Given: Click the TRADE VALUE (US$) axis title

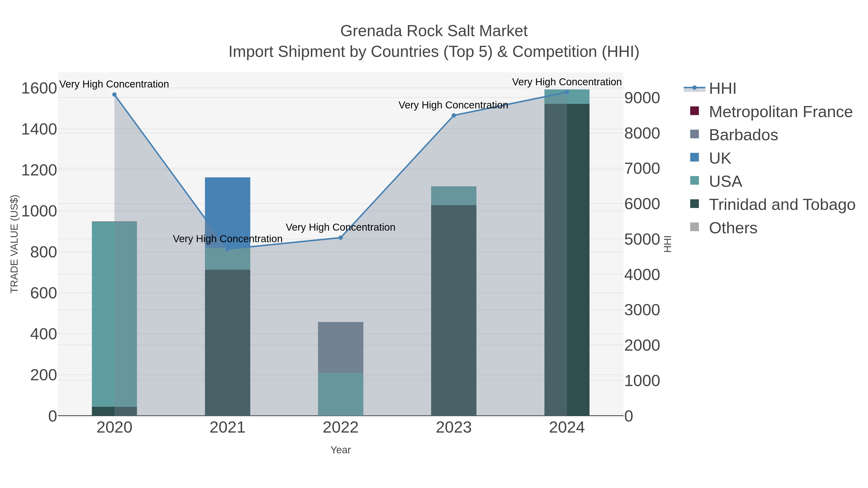Looking at the screenshot, I should 14,244.
